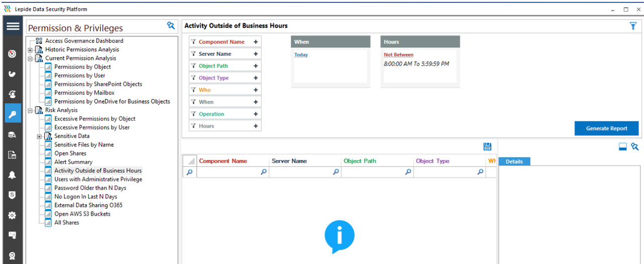
Task: Click the key icon for Permission & Privileges
Action: click(x=13, y=114)
